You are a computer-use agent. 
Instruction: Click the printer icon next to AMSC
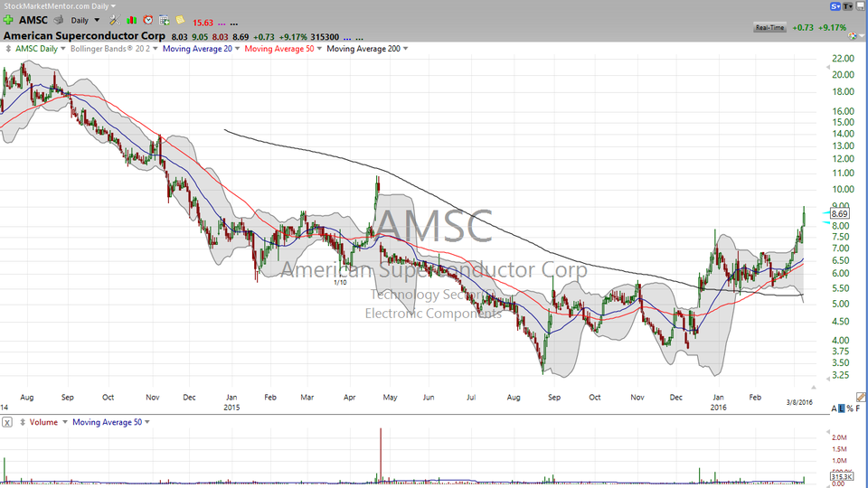(59, 20)
